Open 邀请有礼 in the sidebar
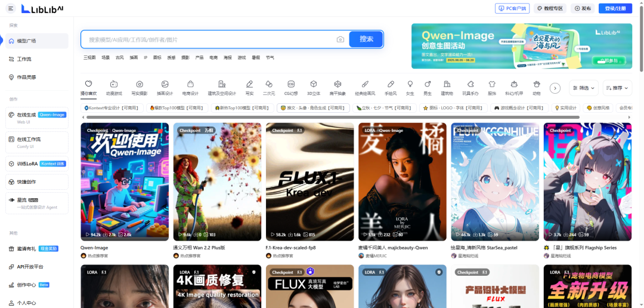Screen dimensions: 644x308 pyautogui.click(x=37, y=248)
